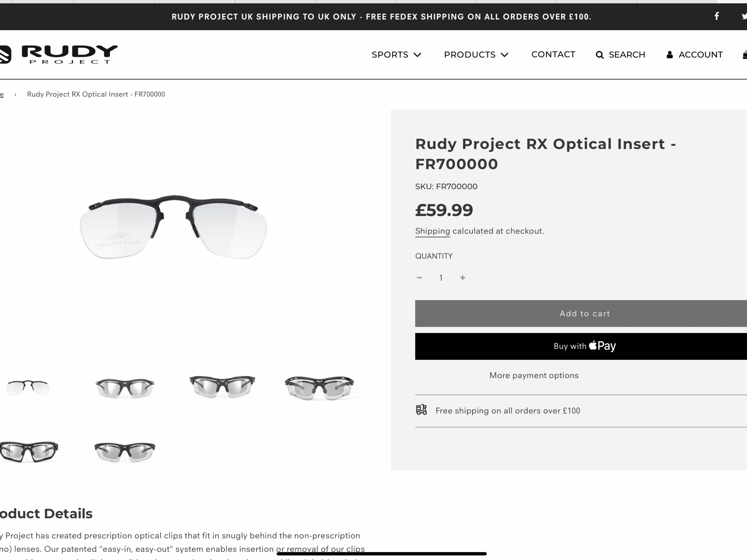Open More payment options
The image size is (747, 560).
point(534,375)
